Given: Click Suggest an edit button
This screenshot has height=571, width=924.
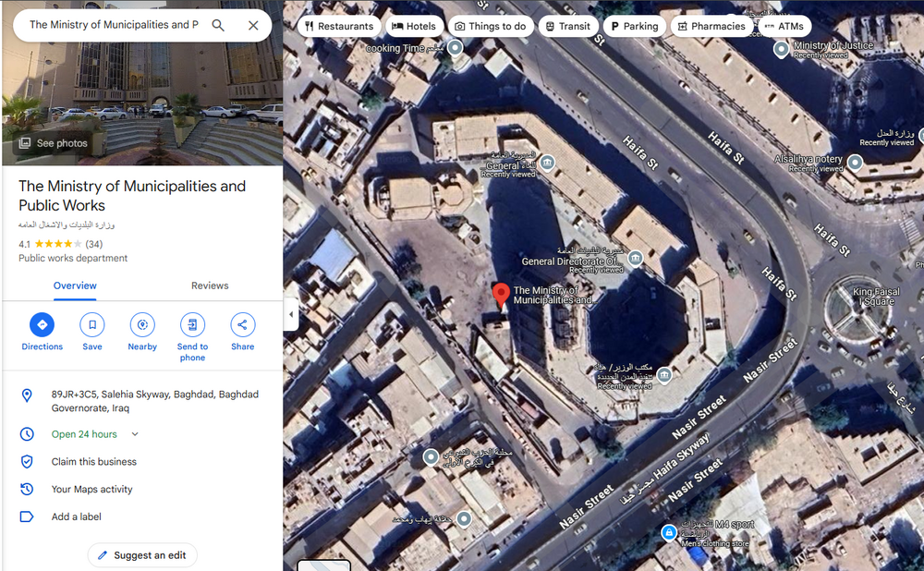Looking at the screenshot, I should click(142, 555).
